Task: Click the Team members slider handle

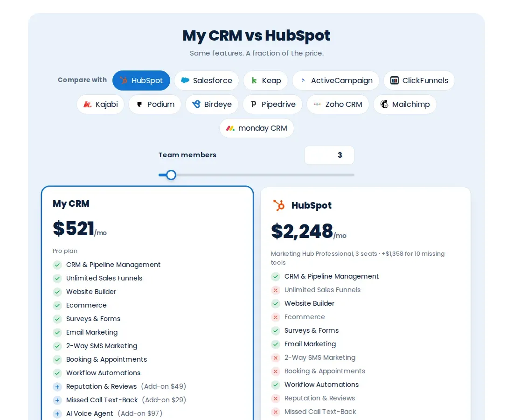Action: click(171, 175)
